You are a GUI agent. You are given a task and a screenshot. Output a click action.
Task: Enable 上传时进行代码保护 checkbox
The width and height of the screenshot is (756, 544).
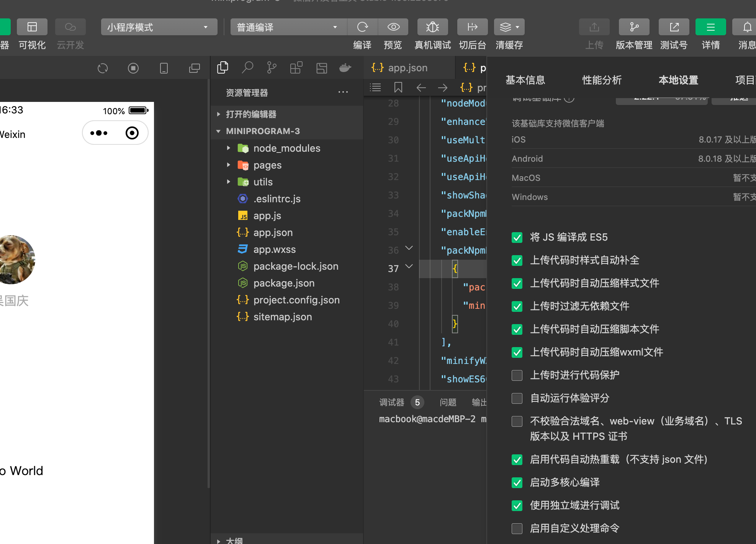[x=517, y=375]
